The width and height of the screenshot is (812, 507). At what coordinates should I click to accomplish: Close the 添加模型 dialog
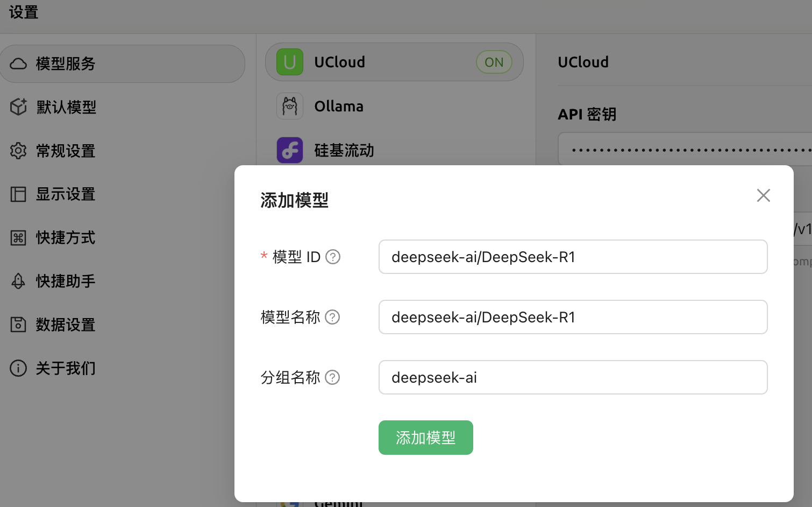coord(763,195)
